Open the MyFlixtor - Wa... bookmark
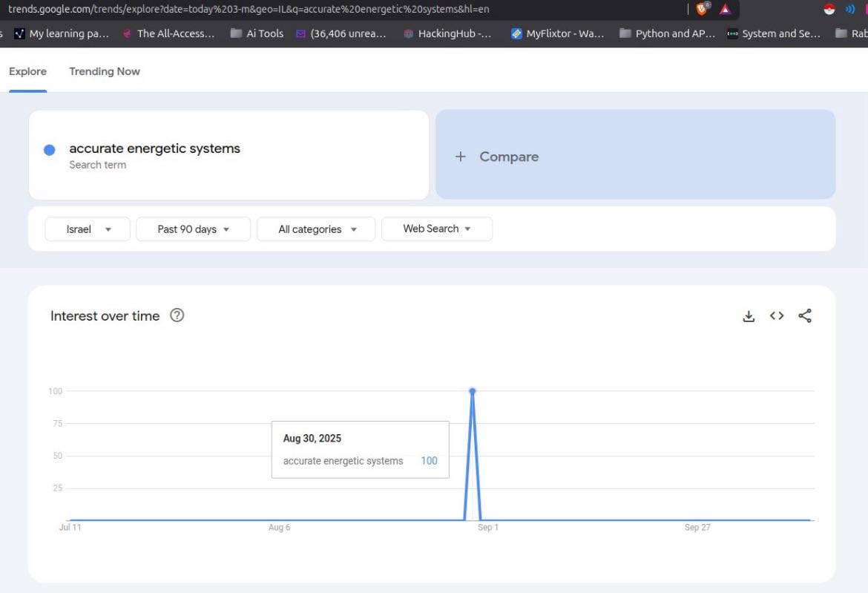The width and height of the screenshot is (868, 593). [x=557, y=34]
